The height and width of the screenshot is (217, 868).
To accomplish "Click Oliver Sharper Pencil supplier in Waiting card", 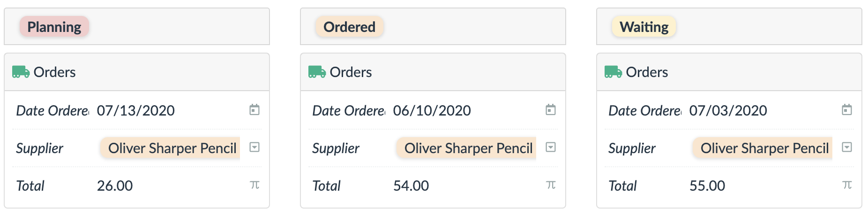I will click(763, 148).
